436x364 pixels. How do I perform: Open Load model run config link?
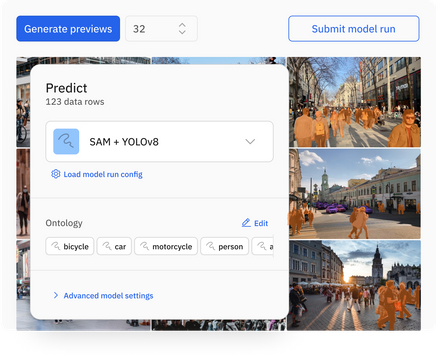103,174
